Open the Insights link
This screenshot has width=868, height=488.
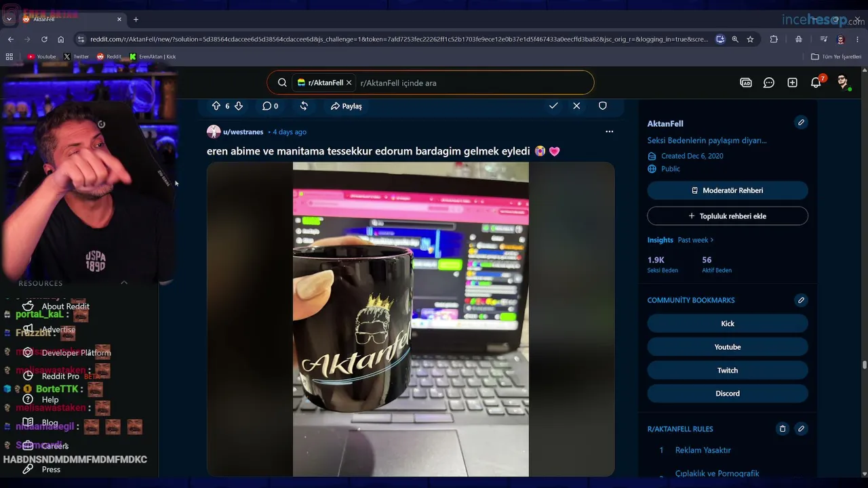pyautogui.click(x=660, y=240)
